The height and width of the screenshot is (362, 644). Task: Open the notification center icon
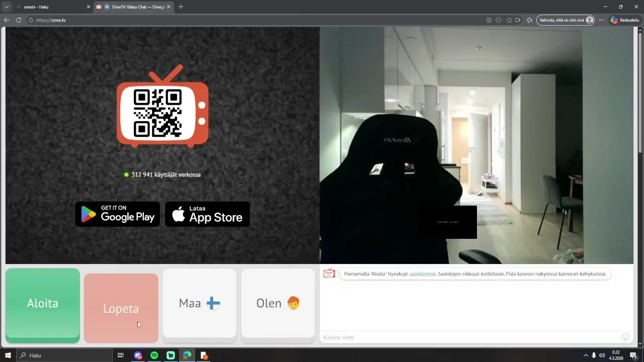pyautogui.click(x=633, y=355)
